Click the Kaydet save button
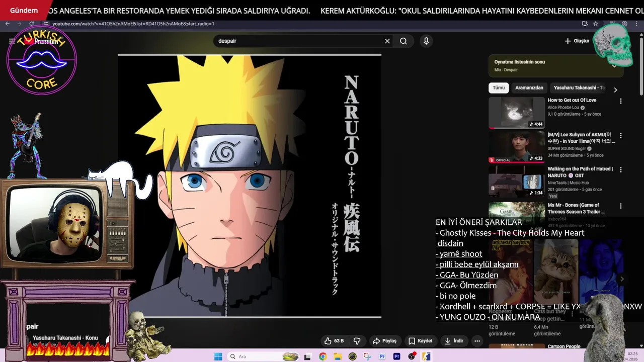644x362 pixels. [421, 341]
